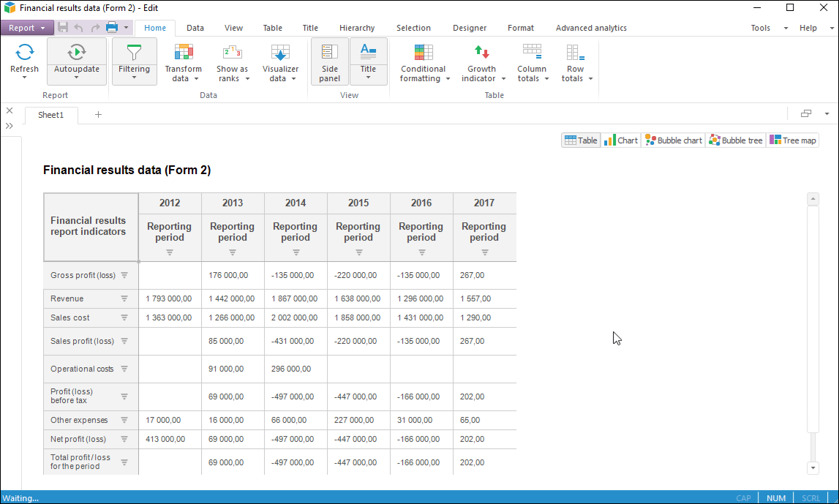Toggle the Side panel button
This screenshot has height=504, width=839.
tap(329, 61)
